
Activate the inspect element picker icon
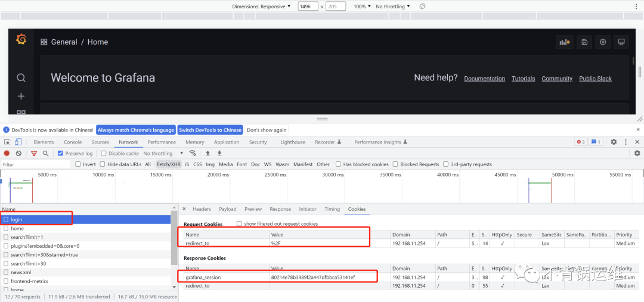[x=7, y=142]
